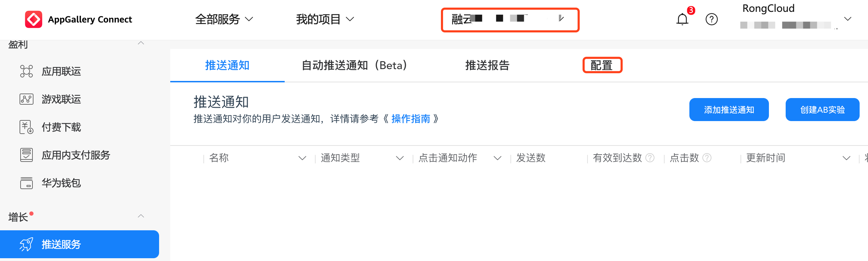Screen dimensions: 868x261
Task: Switch to the 配置 tab
Action: click(x=602, y=65)
